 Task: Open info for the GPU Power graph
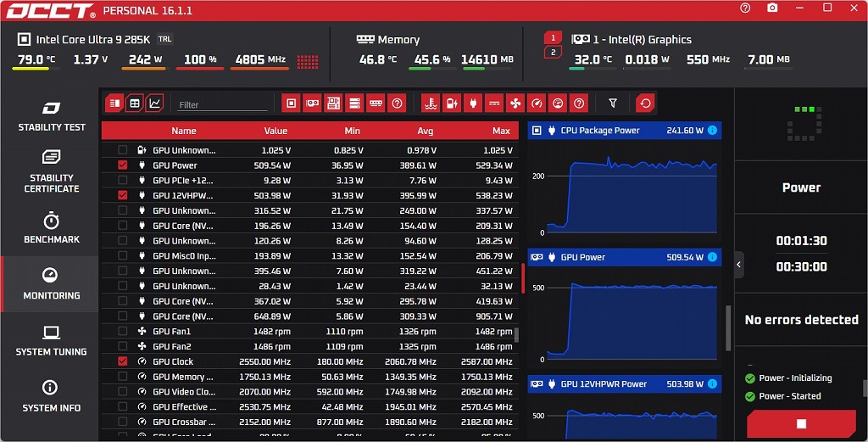712,257
